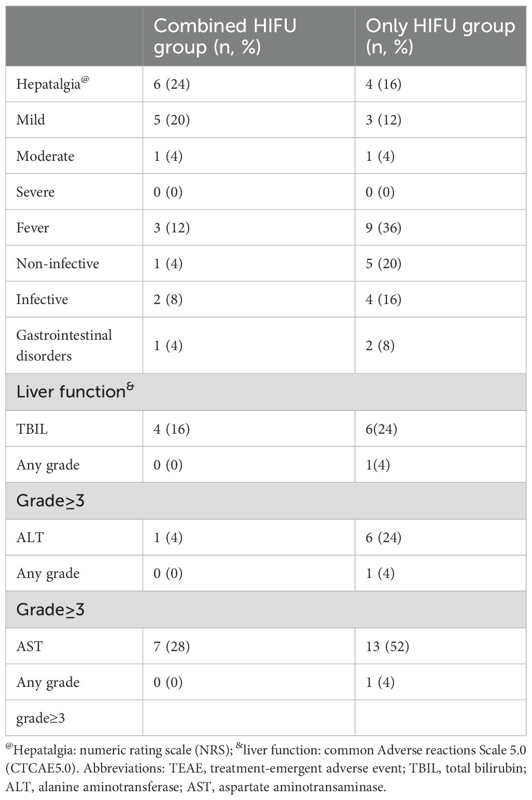Select the "6 (24)" Hepatalgia value
Screen dimensions: 532x800
[172, 84]
